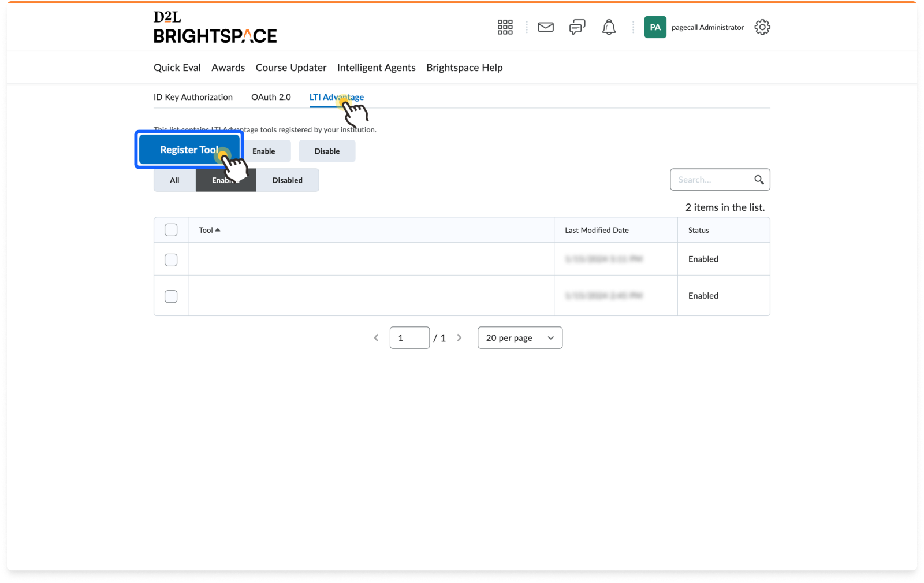
Task: Open the message alerts envelope icon
Action: pyautogui.click(x=545, y=27)
